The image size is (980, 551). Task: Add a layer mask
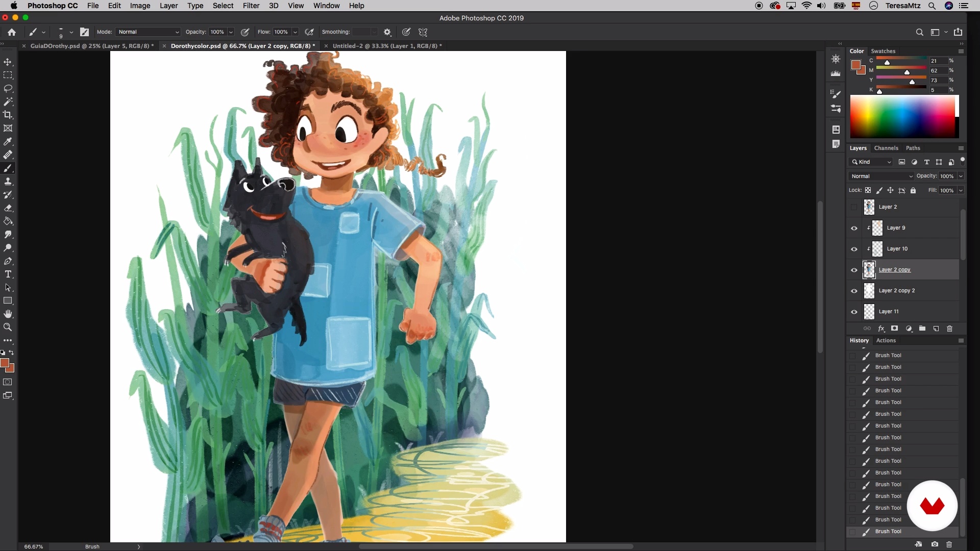[x=894, y=329]
